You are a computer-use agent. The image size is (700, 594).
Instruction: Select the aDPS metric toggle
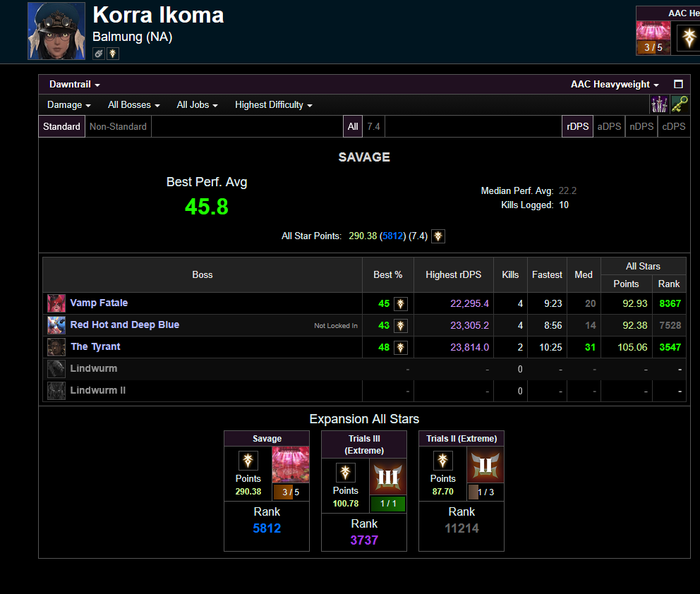point(609,127)
